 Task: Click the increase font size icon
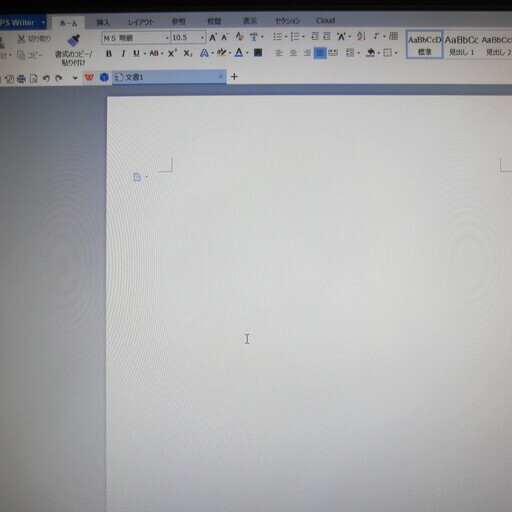pyautogui.click(x=213, y=37)
